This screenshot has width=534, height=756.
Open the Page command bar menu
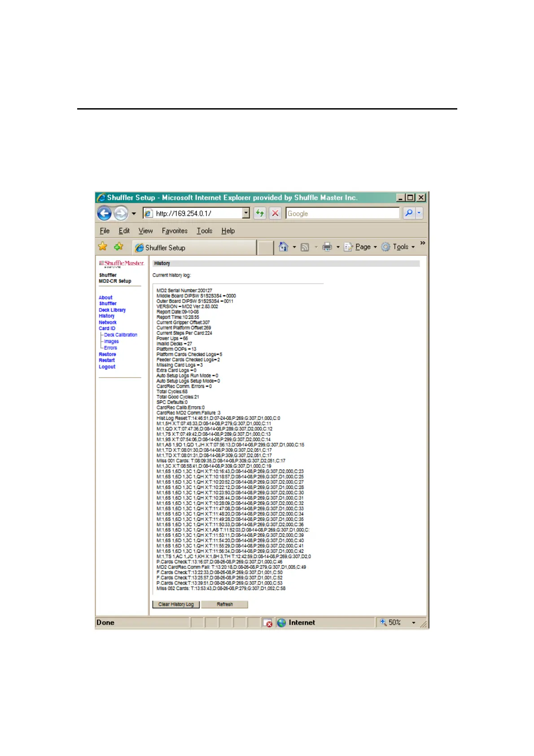(360, 247)
